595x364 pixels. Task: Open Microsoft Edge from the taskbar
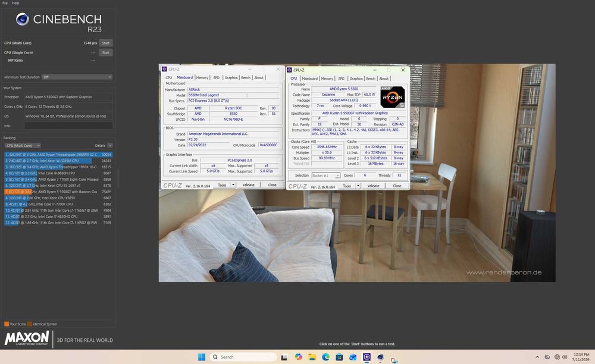[x=325, y=357]
